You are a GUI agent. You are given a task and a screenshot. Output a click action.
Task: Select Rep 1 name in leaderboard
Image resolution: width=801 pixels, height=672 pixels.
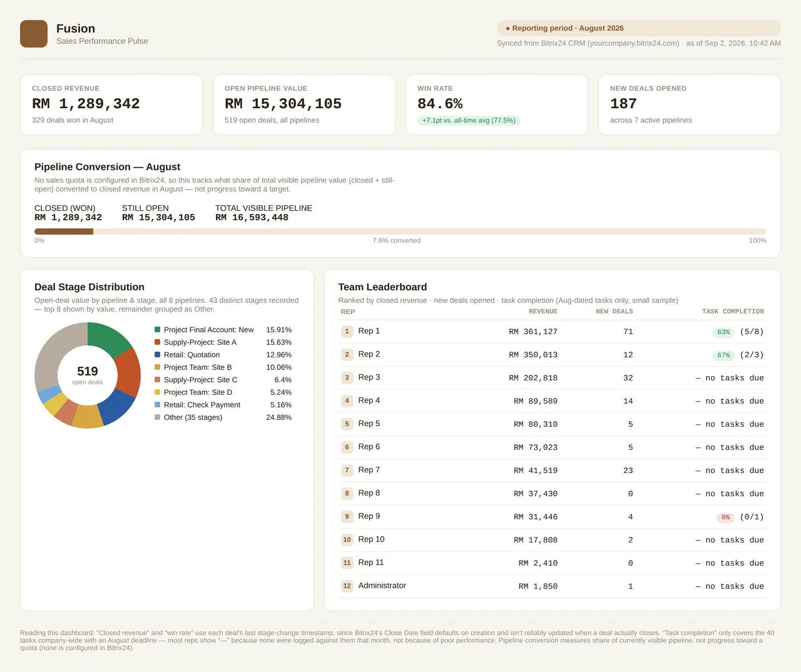(x=369, y=331)
